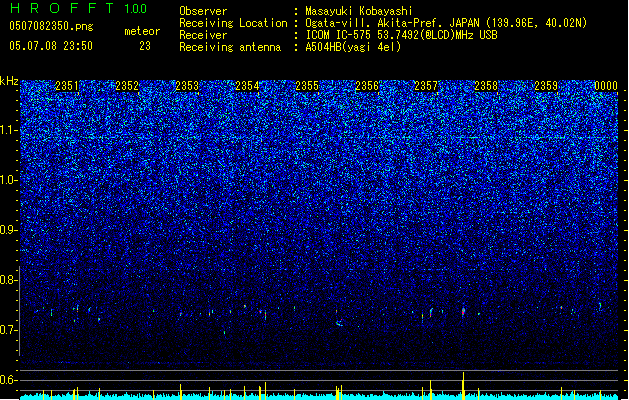Click the 0000 time marker
Screen dimensions: 629x400
coord(606,86)
